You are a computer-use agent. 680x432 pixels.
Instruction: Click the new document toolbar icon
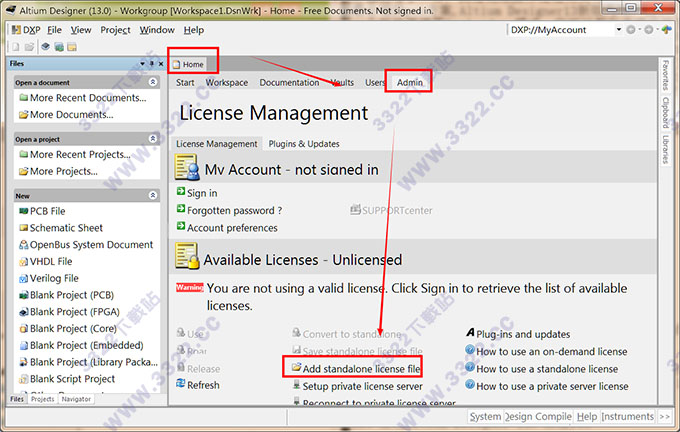pyautogui.click(x=16, y=47)
